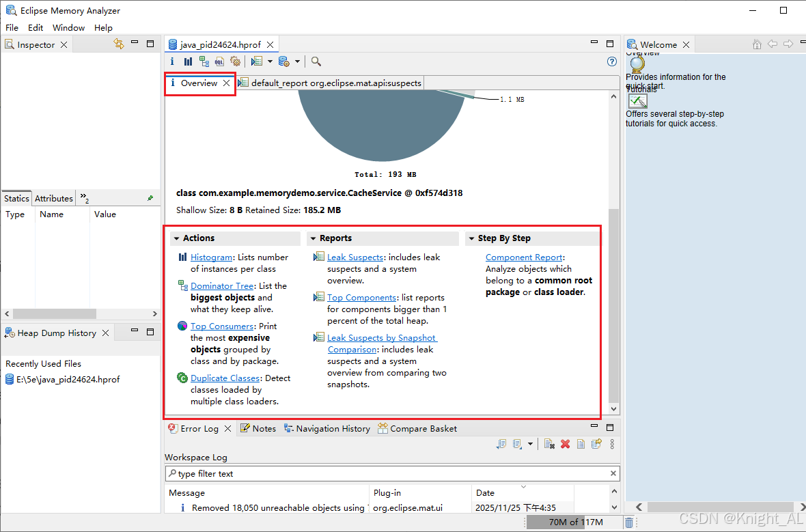The image size is (806, 532).
Task: Collapse the Reports section
Action: pyautogui.click(x=313, y=238)
